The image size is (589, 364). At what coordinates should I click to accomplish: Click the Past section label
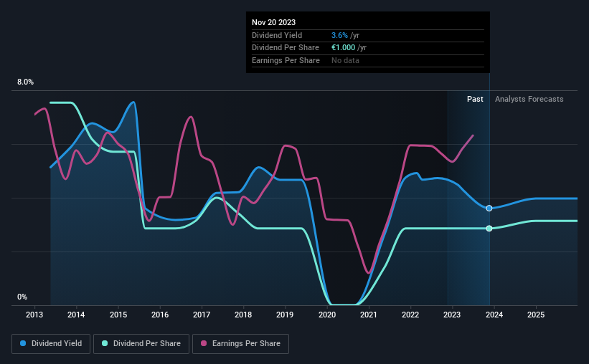click(475, 99)
